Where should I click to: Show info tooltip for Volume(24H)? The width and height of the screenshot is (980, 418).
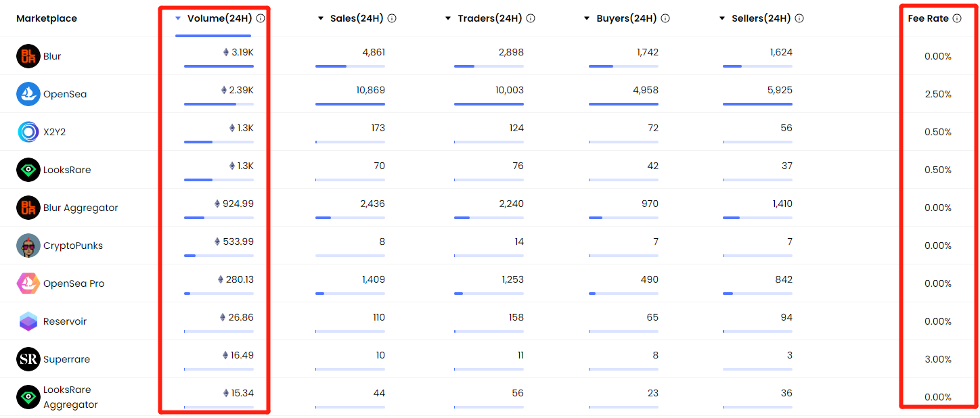[261, 19]
